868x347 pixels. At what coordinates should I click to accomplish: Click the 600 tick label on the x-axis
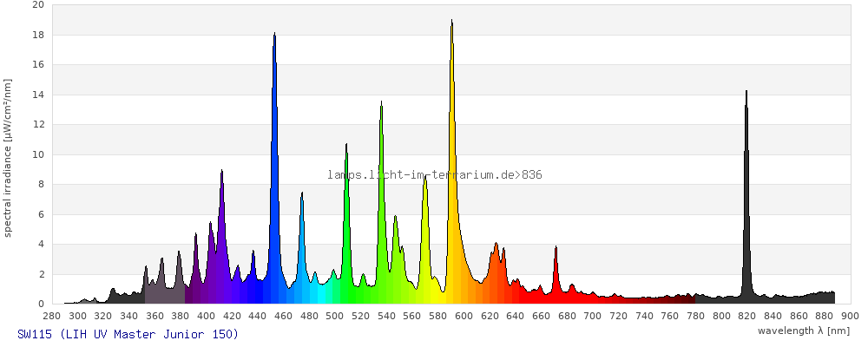click(464, 316)
